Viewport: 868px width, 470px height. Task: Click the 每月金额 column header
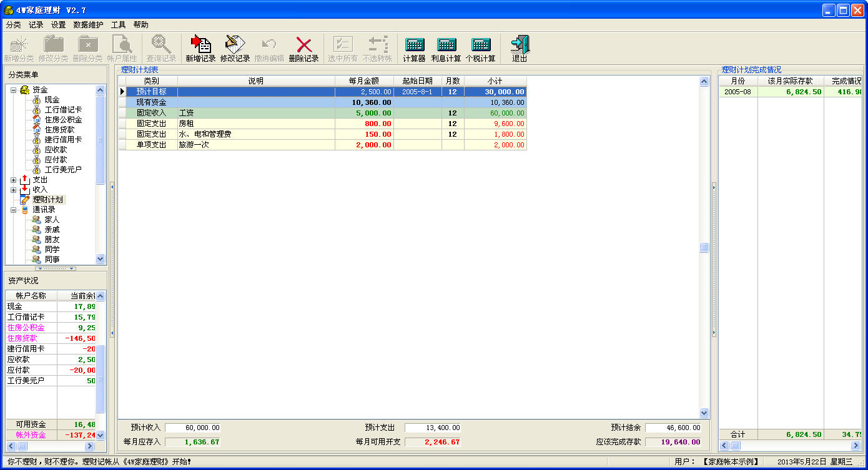point(364,81)
